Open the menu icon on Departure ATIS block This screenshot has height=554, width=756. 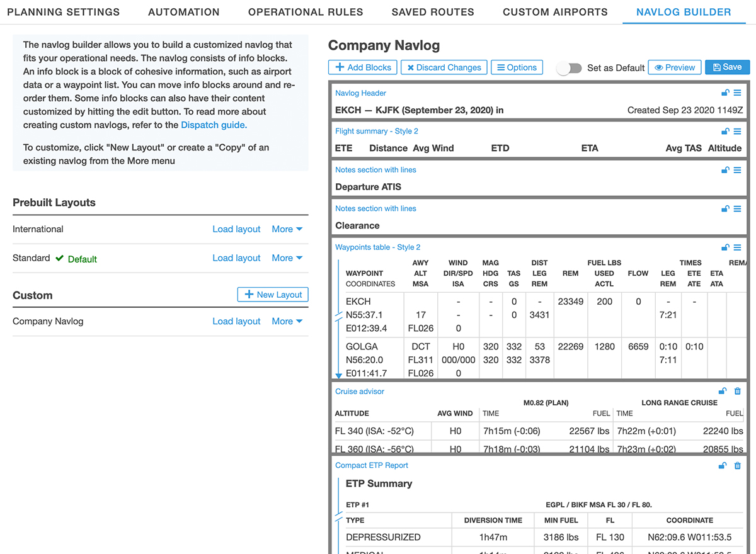point(737,170)
